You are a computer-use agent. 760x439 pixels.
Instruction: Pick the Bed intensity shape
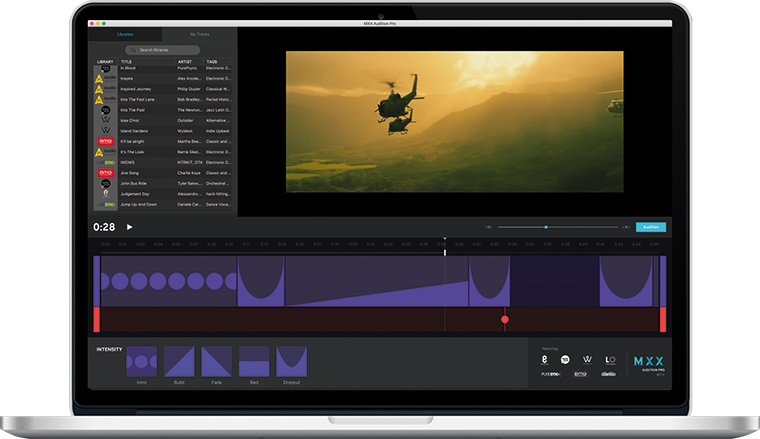point(254,362)
